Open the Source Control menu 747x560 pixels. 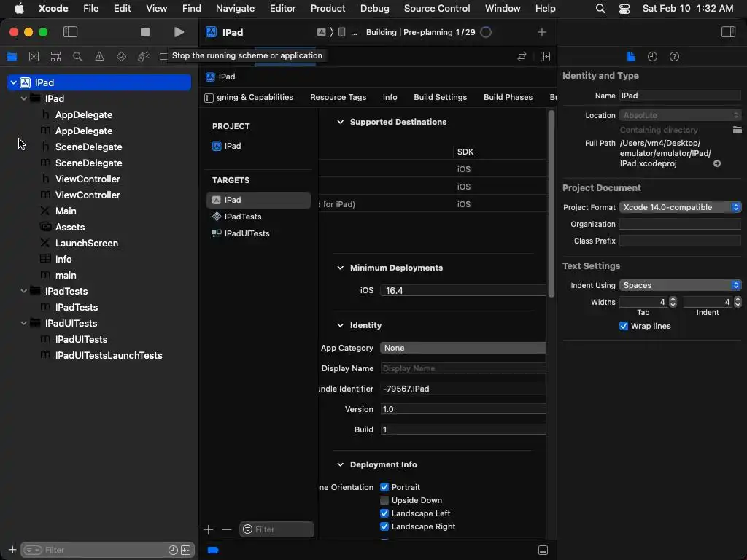437,9
